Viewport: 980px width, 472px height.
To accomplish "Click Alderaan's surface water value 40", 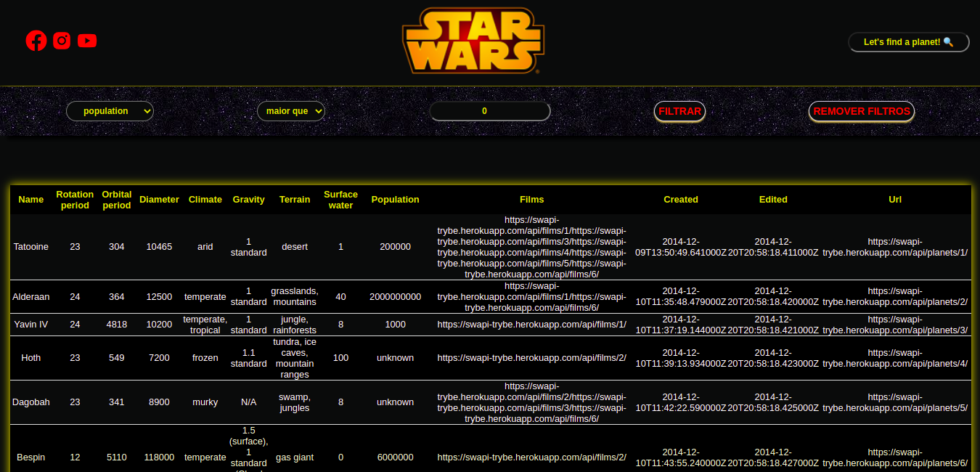I will click(x=340, y=297).
